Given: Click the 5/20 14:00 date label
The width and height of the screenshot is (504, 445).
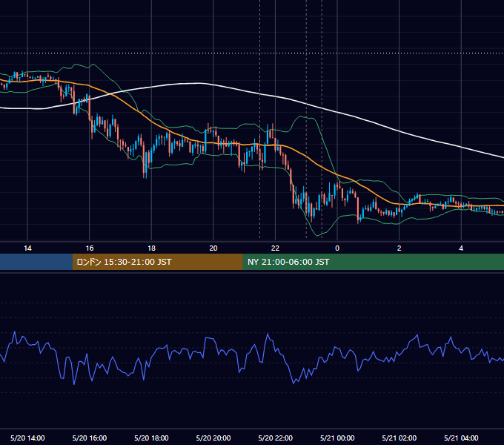Looking at the screenshot, I should pos(27,438).
